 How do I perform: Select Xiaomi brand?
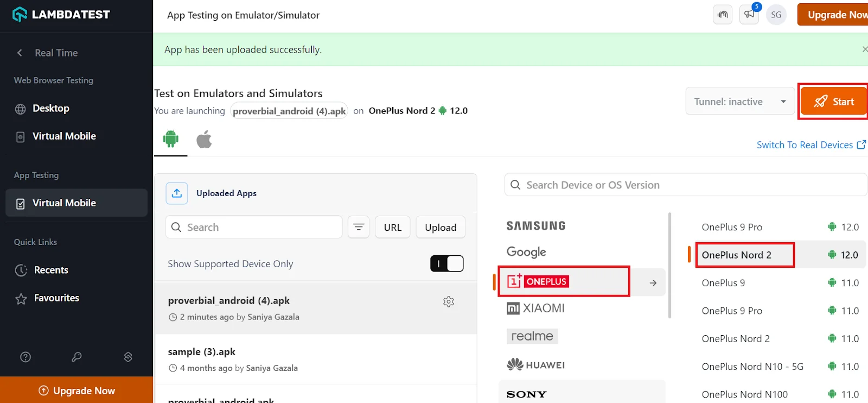pyautogui.click(x=535, y=308)
